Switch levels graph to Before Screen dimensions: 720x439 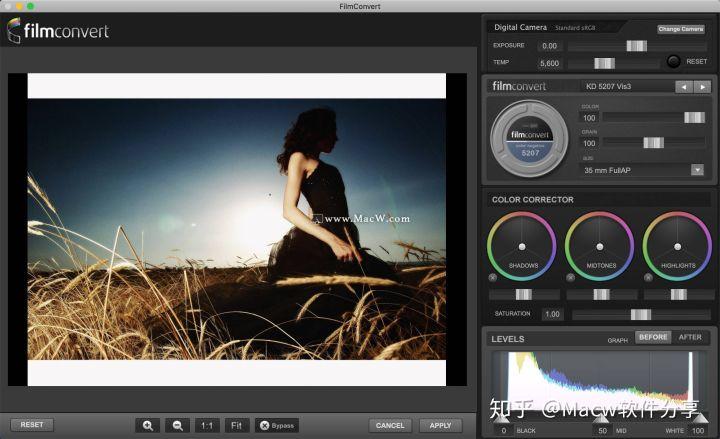[x=653, y=338]
